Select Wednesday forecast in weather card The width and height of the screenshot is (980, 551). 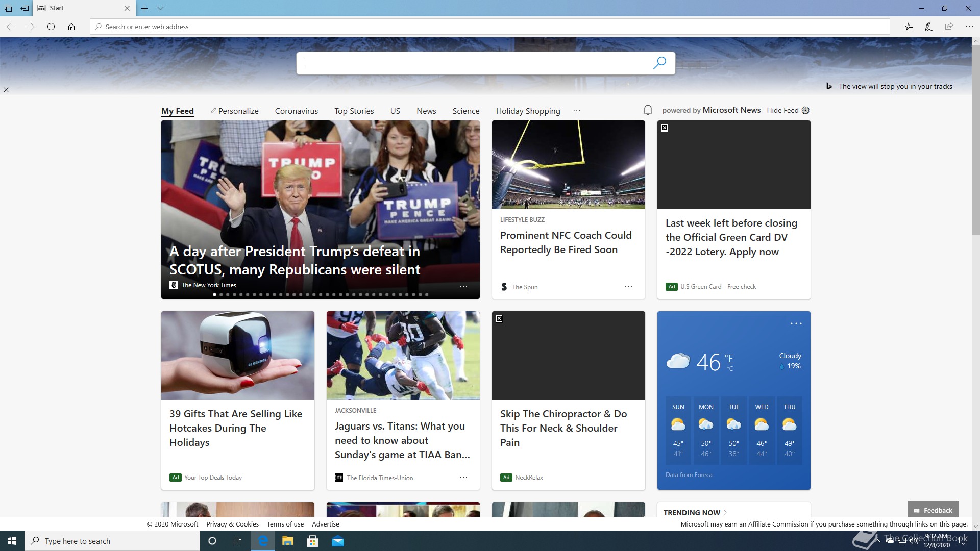762,430
